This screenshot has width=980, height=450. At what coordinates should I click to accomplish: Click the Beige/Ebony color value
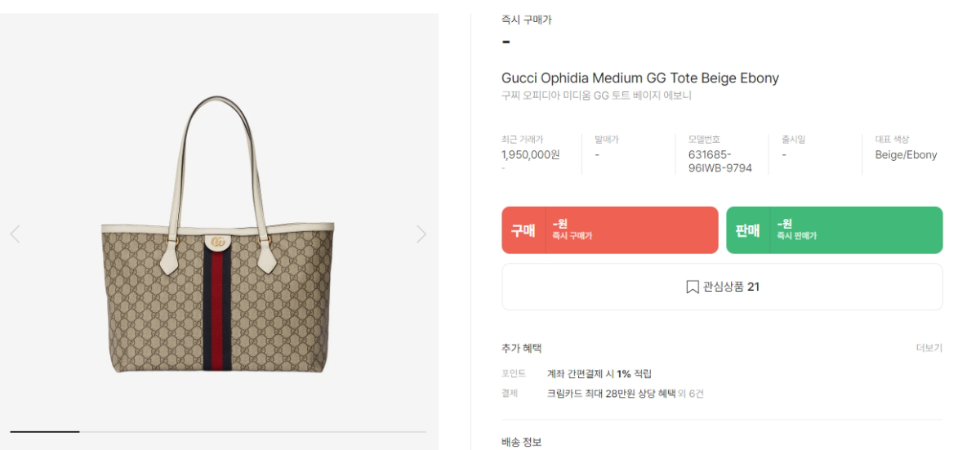906,154
